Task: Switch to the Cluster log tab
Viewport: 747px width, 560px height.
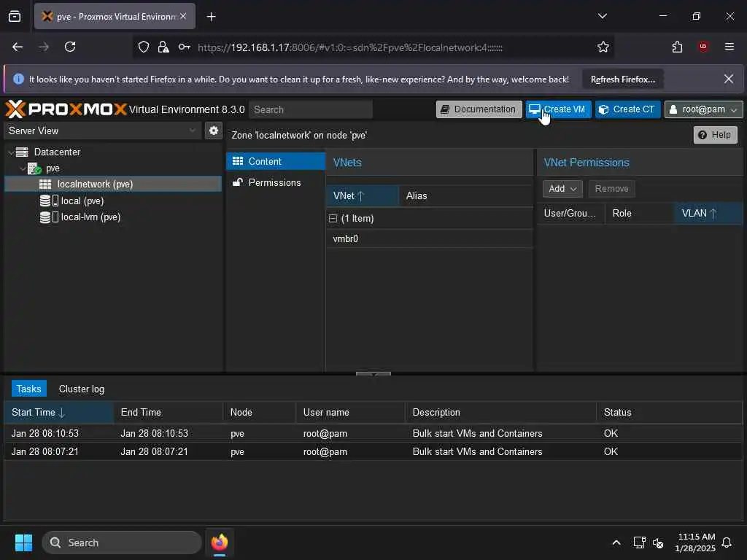Action: [82, 389]
